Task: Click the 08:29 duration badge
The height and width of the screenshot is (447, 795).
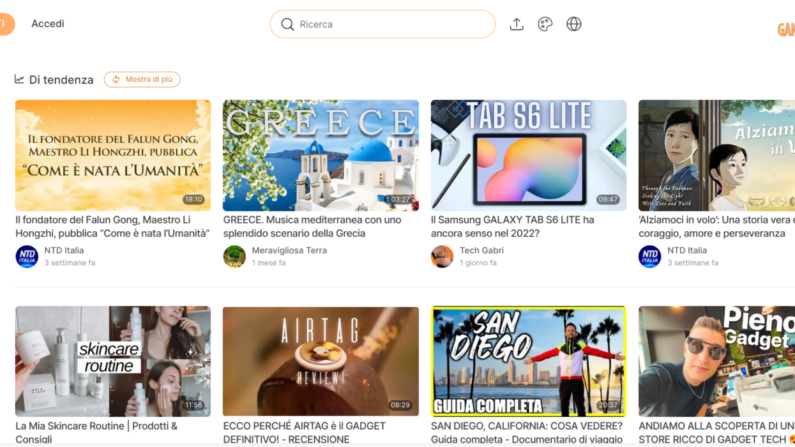Action: [x=400, y=405]
